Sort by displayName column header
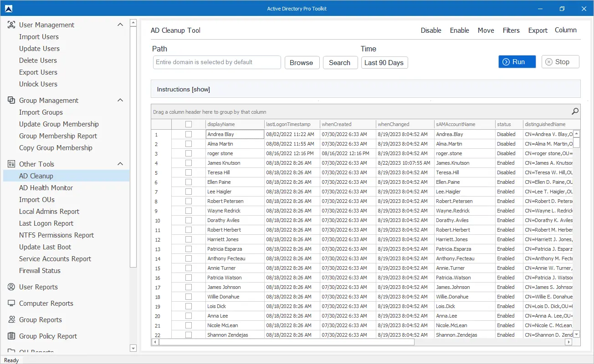 coord(235,124)
